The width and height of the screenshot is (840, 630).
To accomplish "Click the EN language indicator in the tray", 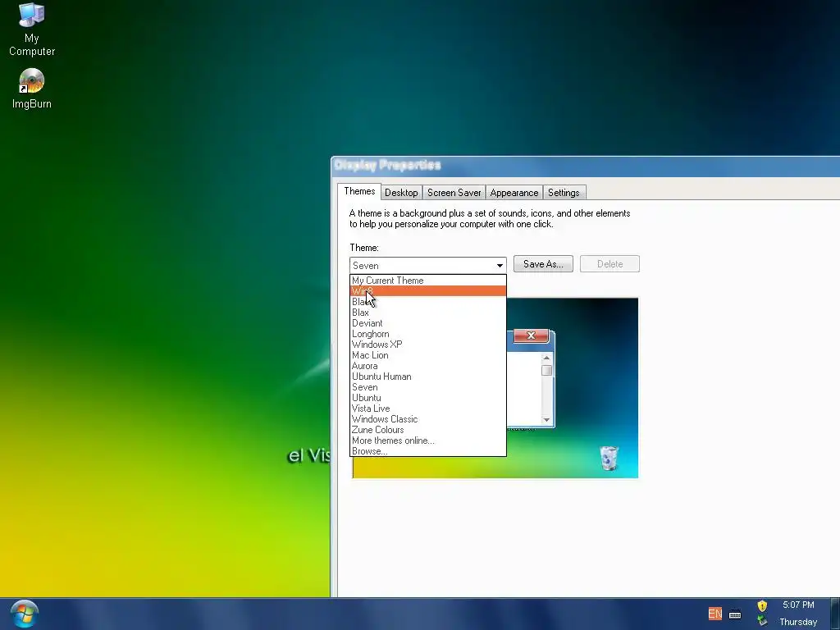I will coord(714,614).
